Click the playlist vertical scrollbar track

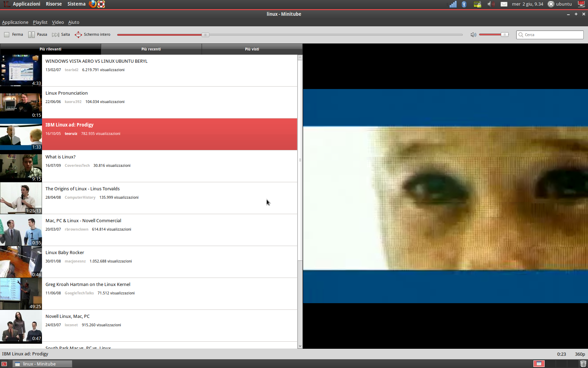pyautogui.click(x=300, y=301)
